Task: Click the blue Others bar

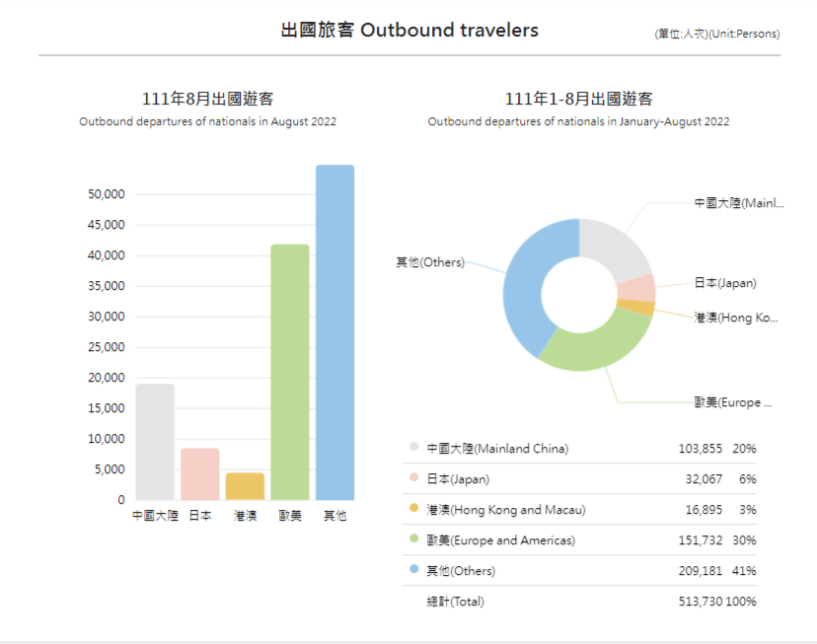Action: click(334, 332)
